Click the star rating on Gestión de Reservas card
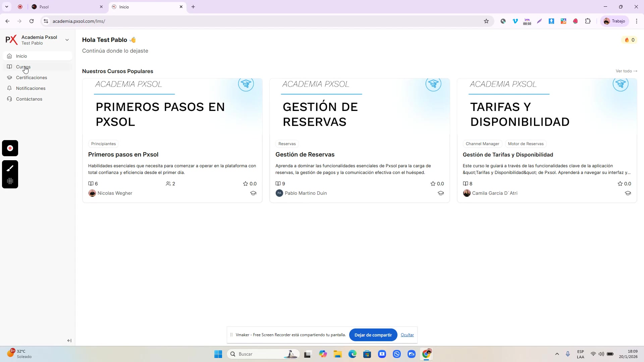 pos(437,184)
